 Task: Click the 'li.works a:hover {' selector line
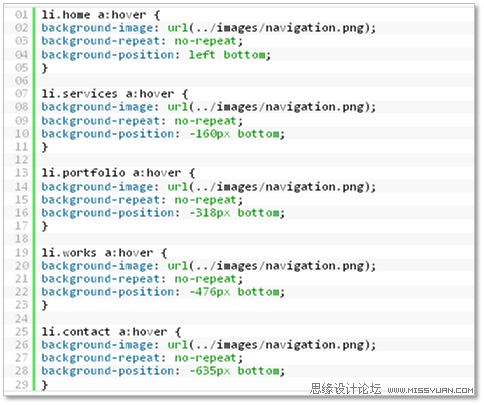pyautogui.click(x=104, y=253)
